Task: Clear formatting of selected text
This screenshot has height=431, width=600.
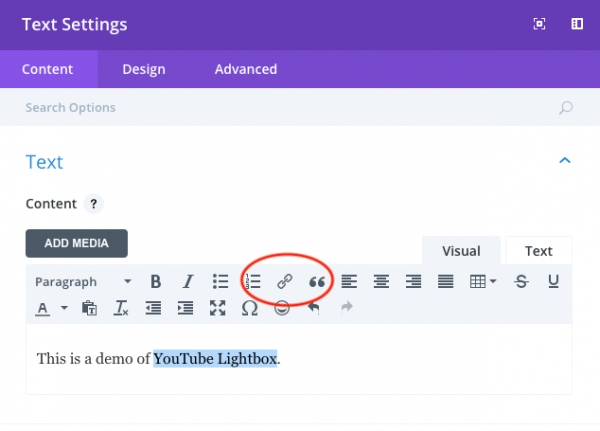Action: click(122, 309)
